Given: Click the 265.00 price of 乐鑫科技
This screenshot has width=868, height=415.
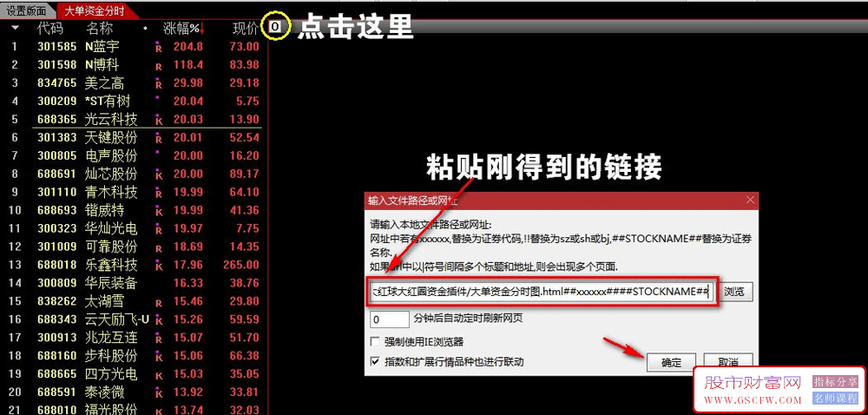Looking at the screenshot, I should [x=241, y=265].
